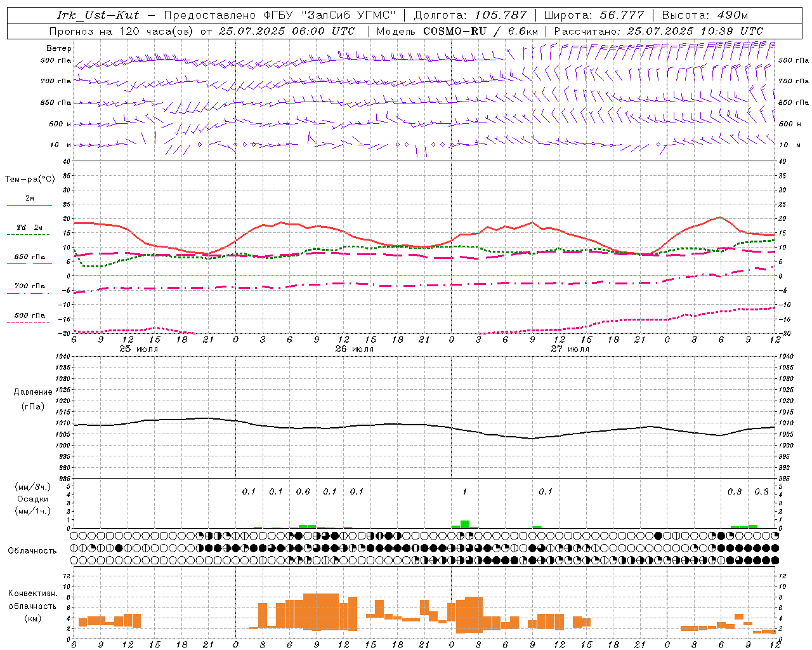Click the Ветер panel label
This screenshot has height=650, width=812.
pyautogui.click(x=59, y=48)
